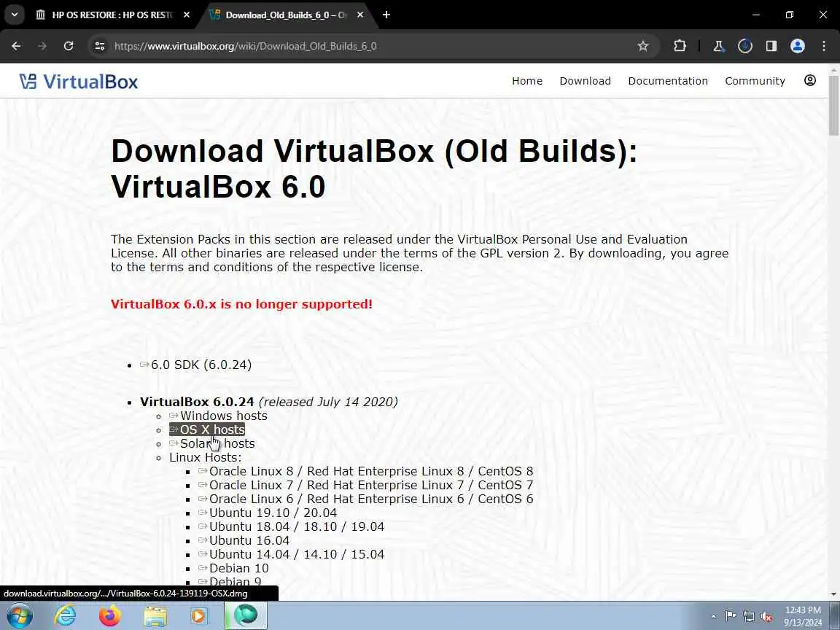Screen dimensions: 840x630
Task: Click the browser back arrow
Action: [x=16, y=46]
